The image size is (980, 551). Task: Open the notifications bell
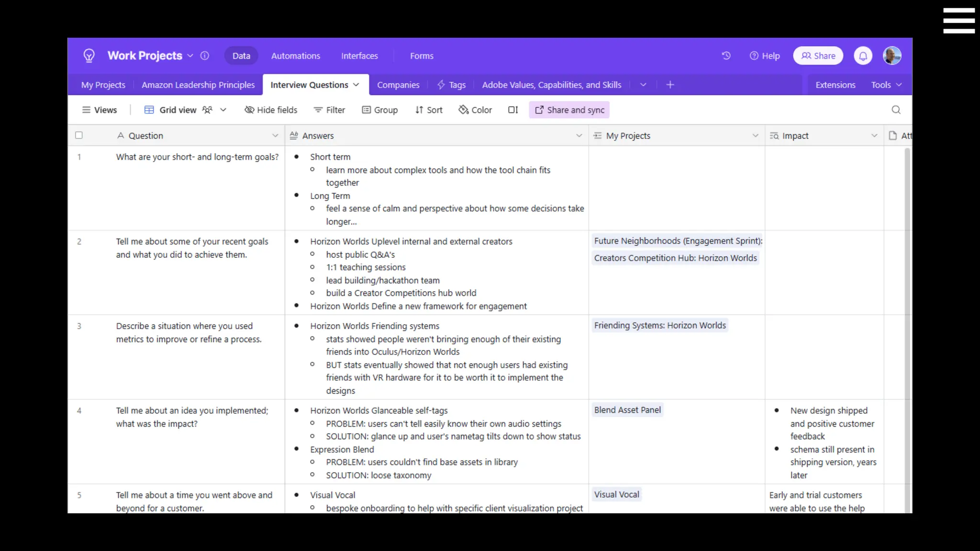[x=863, y=56]
